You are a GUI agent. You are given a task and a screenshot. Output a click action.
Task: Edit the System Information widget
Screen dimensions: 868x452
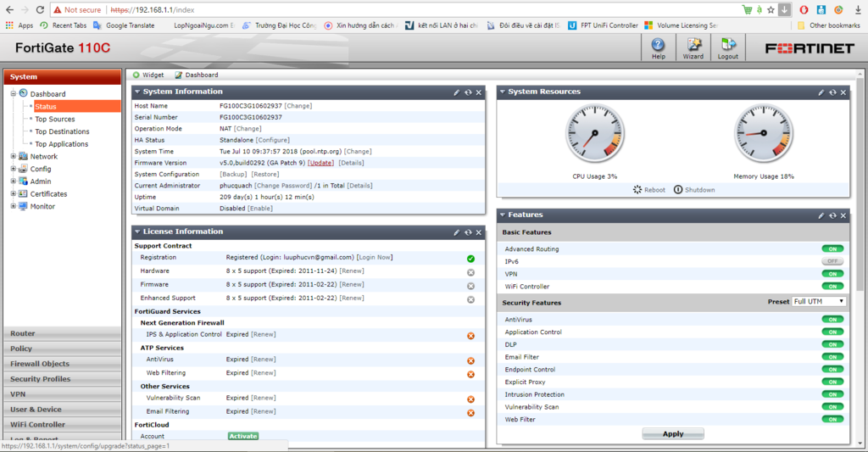click(457, 92)
